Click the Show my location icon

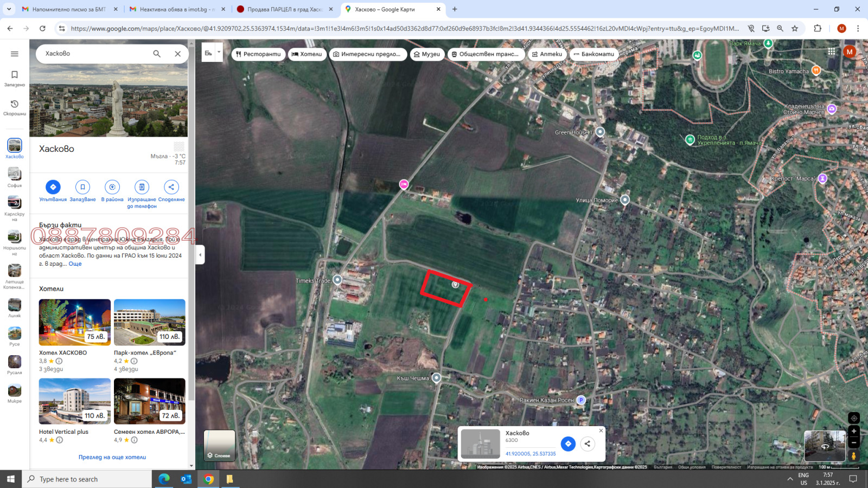(853, 418)
